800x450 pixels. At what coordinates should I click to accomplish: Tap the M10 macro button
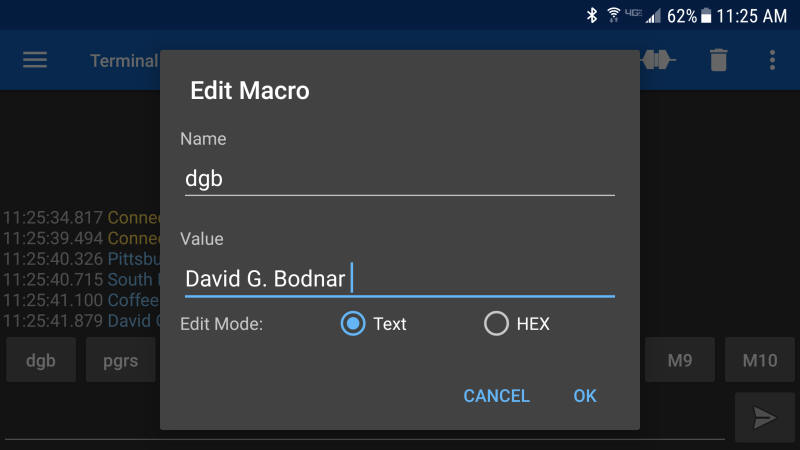[x=759, y=360]
